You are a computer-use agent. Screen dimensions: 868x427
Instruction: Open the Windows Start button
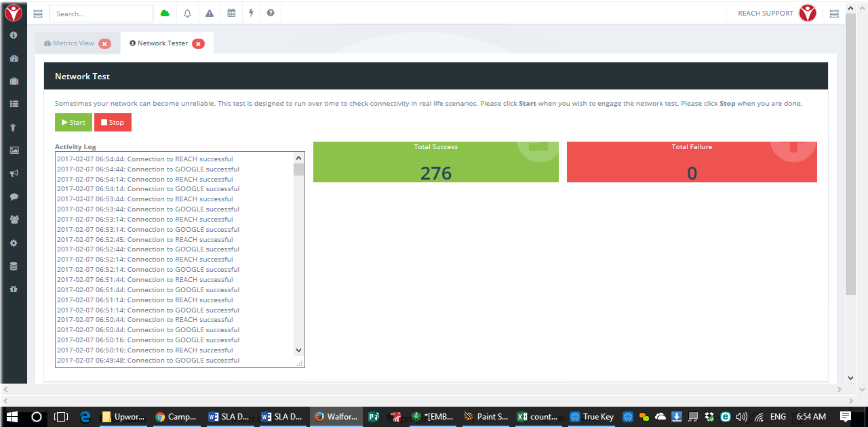(12, 417)
